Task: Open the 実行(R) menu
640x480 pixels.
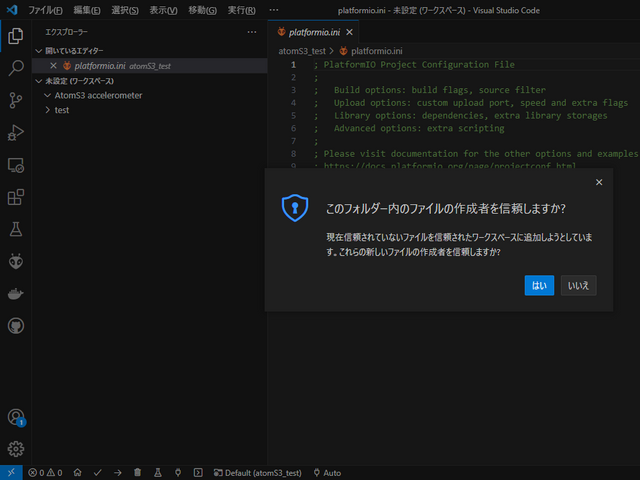Action: pyautogui.click(x=241, y=10)
